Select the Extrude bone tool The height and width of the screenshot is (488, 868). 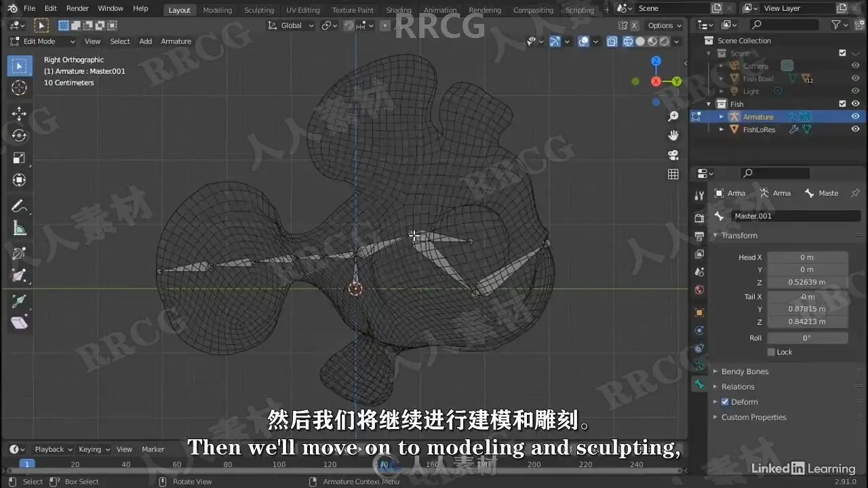tap(19, 300)
